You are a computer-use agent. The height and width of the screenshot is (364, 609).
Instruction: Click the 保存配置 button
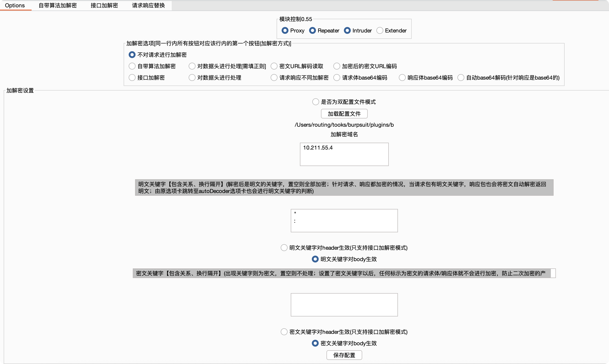click(344, 355)
